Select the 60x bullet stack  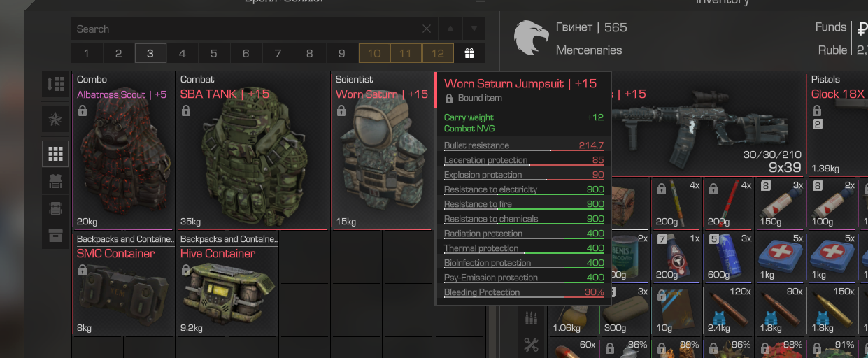(x=573, y=347)
